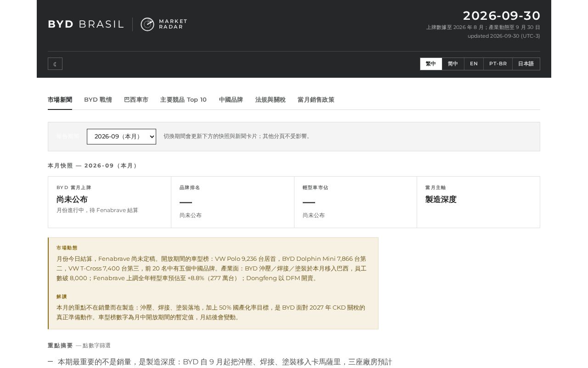The width and height of the screenshot is (588, 368).
Task: Click the BYD Brasil logo text
Action: click(86, 24)
